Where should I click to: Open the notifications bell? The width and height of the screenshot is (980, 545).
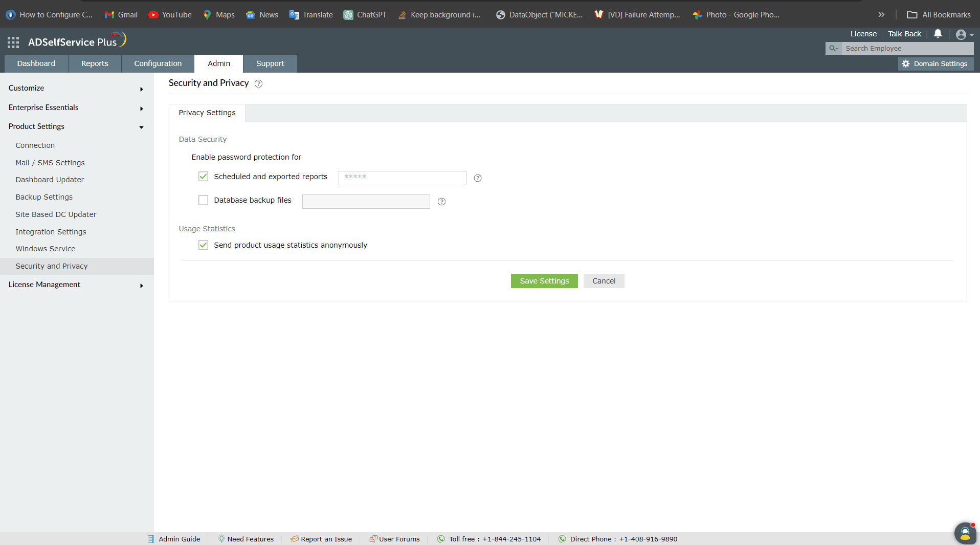tap(938, 34)
